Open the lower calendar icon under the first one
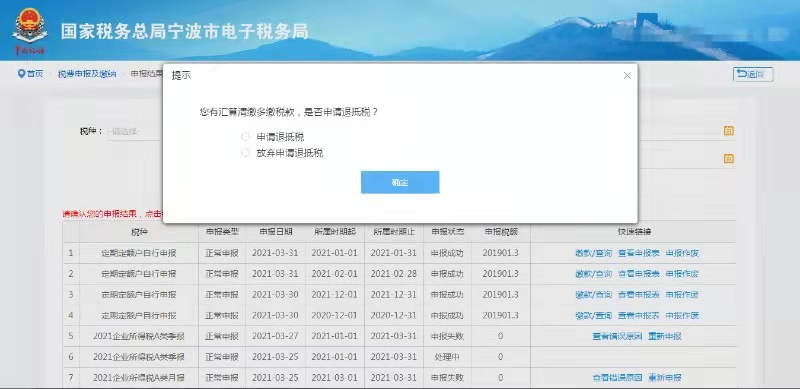 [729, 159]
